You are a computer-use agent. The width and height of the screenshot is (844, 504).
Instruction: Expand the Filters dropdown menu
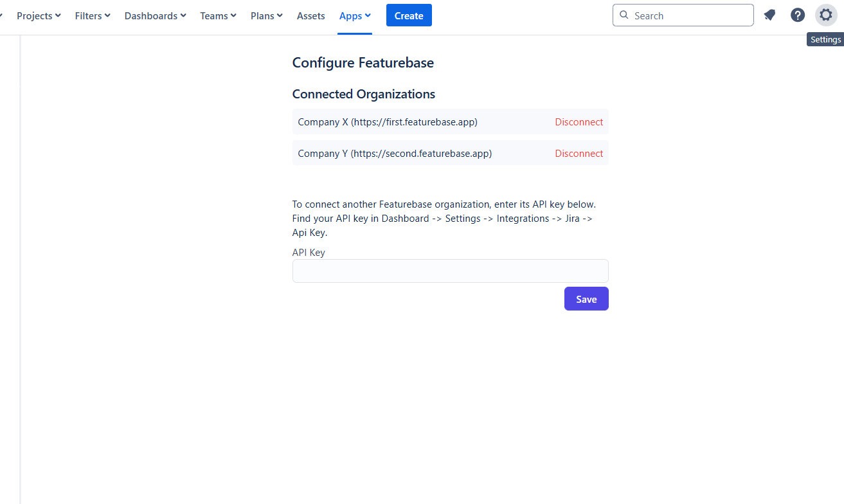pos(93,15)
